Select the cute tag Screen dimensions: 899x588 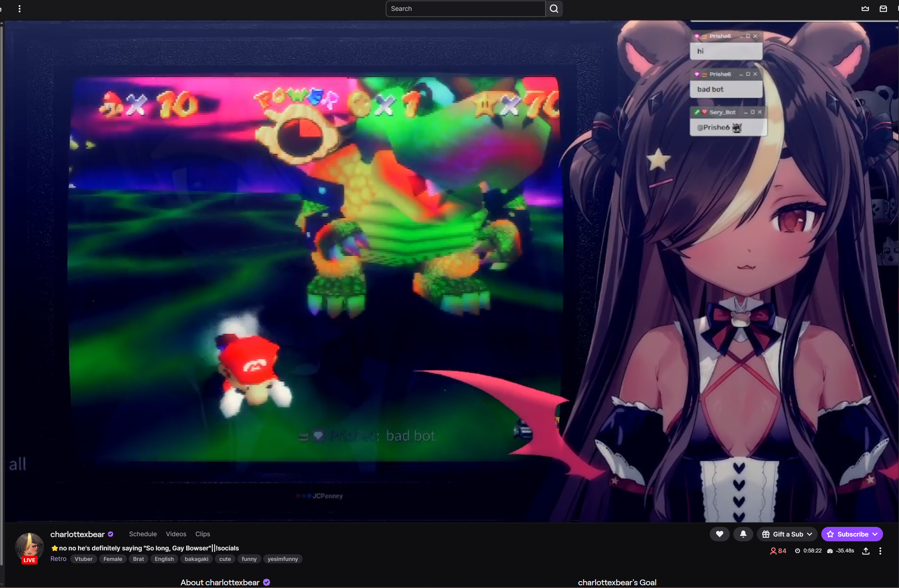[x=225, y=559]
